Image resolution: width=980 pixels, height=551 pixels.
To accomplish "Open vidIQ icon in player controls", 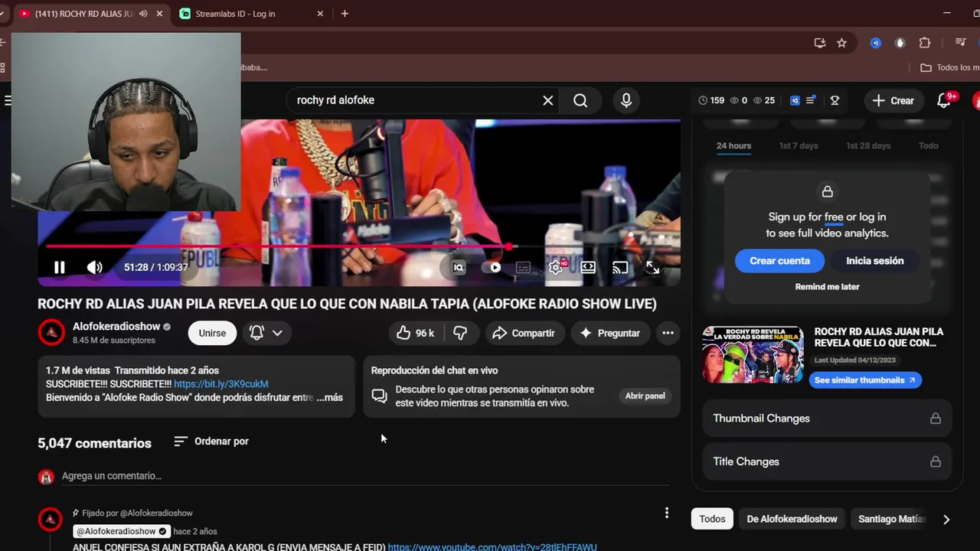I will point(459,267).
